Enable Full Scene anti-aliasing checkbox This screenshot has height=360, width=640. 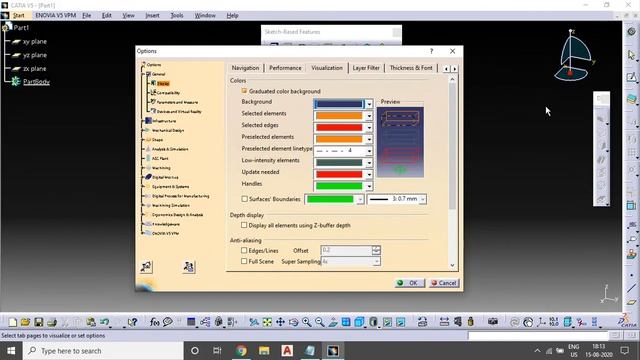point(244,261)
